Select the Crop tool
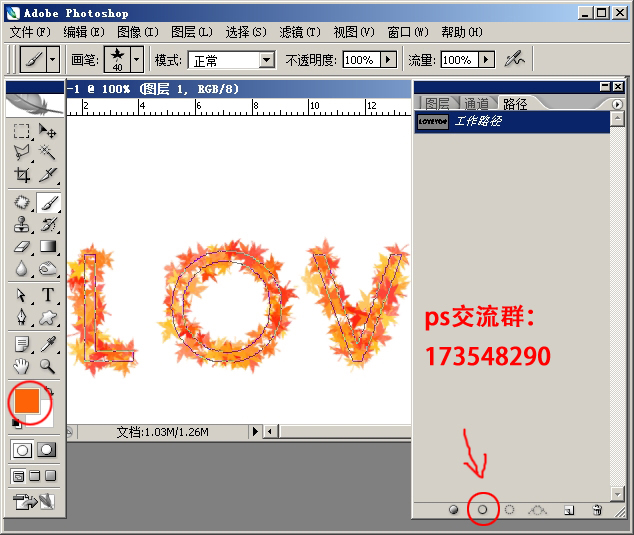Screen dimensions: 634x535 [x=21, y=175]
